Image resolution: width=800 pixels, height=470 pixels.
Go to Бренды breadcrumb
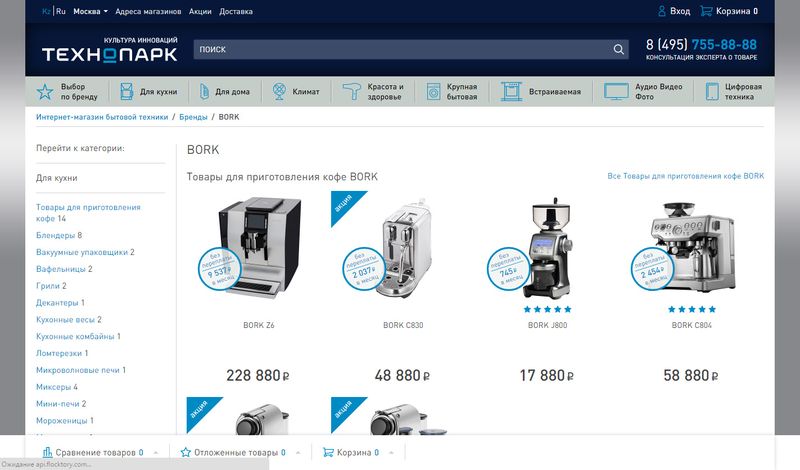pos(193,117)
